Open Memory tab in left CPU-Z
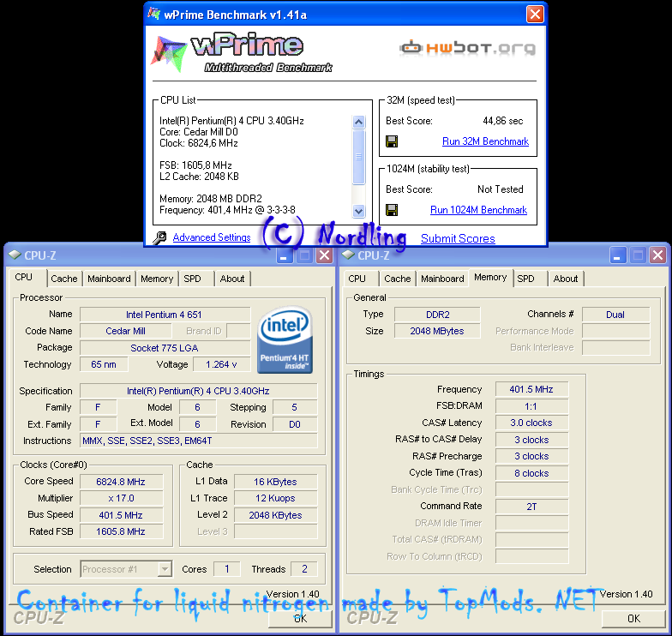This screenshot has width=672, height=636. [x=157, y=279]
